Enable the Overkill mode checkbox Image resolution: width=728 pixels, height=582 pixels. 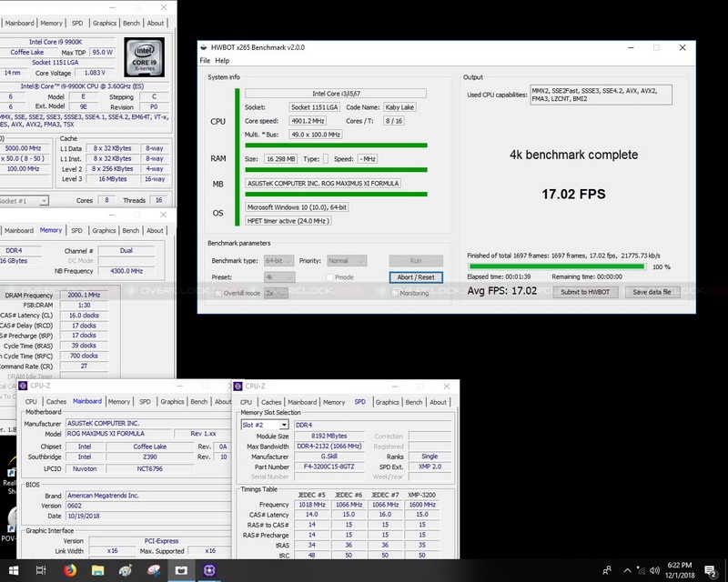[218, 294]
